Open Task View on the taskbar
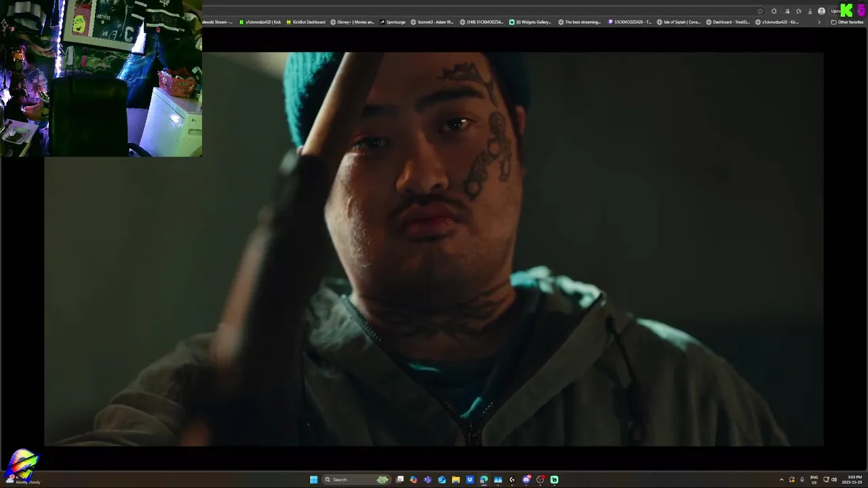Image resolution: width=868 pixels, height=488 pixels. click(x=399, y=480)
